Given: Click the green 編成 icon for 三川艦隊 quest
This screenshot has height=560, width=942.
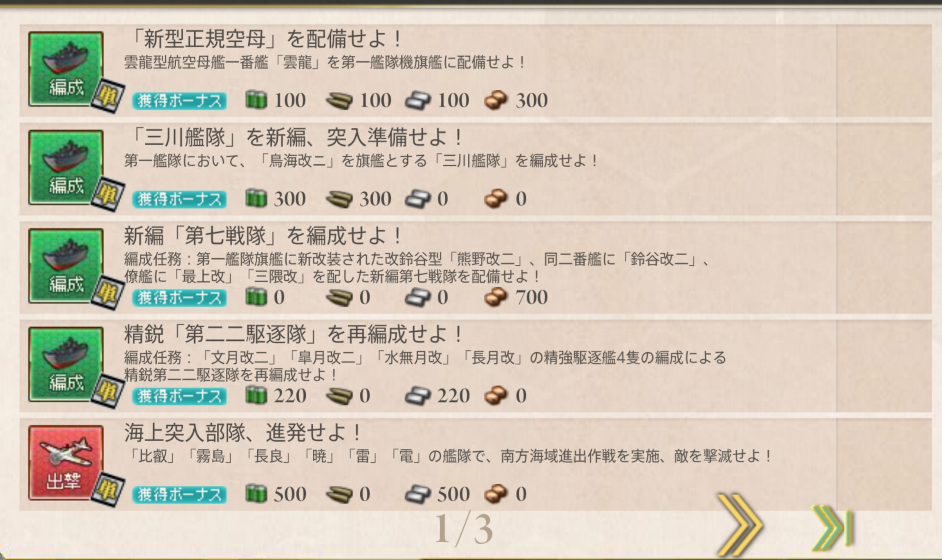Looking at the screenshot, I should coord(66,167).
